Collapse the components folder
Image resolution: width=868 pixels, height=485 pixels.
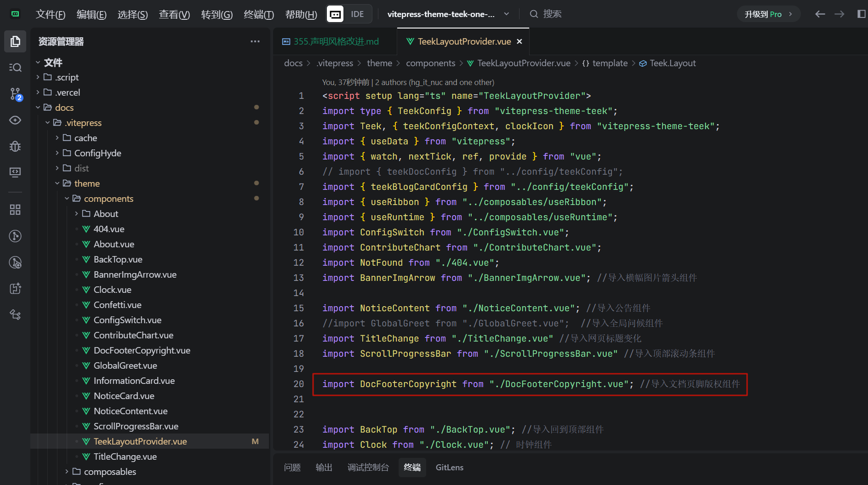point(150,199)
